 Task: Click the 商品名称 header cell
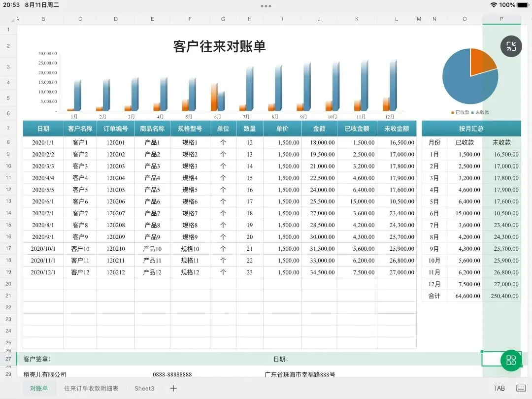tap(152, 129)
